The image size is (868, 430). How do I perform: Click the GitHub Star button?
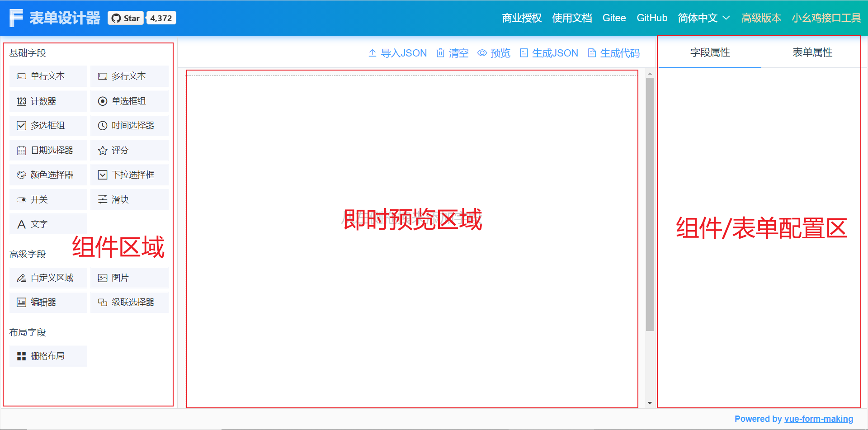tap(125, 18)
